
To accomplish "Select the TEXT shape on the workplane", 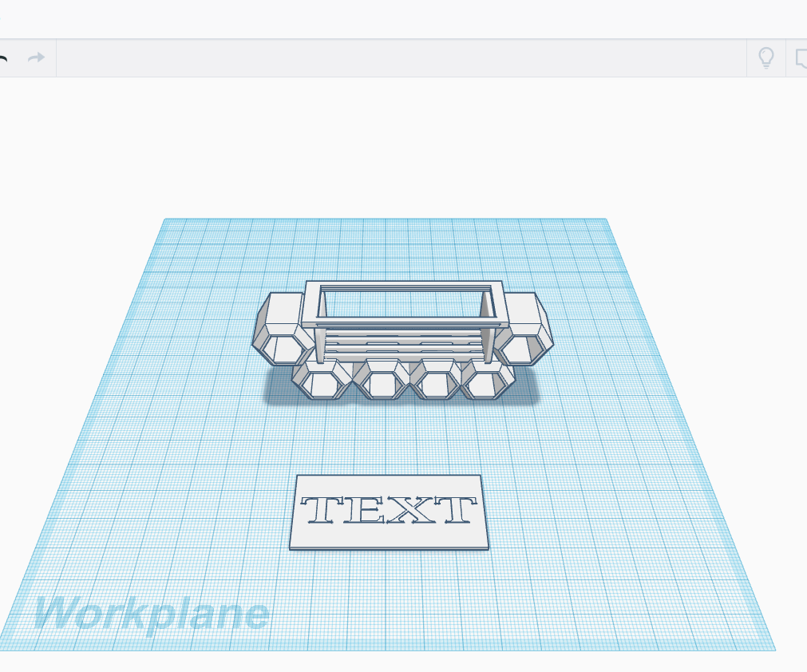I will pyautogui.click(x=389, y=513).
